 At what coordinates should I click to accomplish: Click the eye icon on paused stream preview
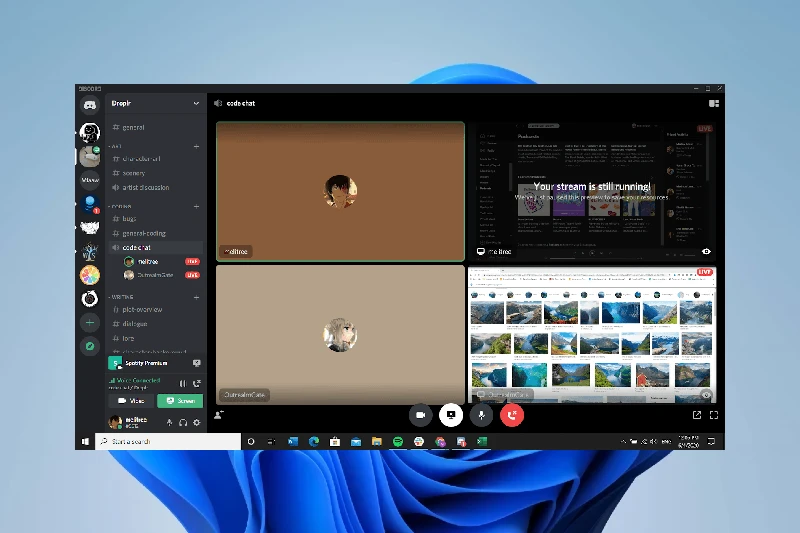[x=706, y=251]
